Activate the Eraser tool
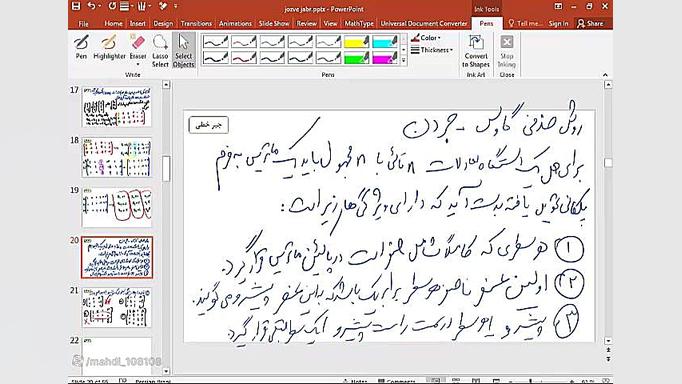 tap(138, 50)
